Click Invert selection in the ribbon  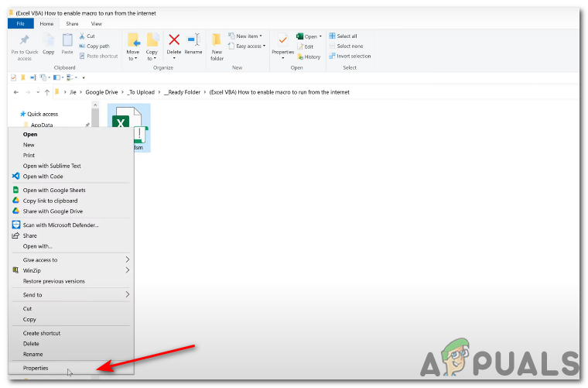350,57
